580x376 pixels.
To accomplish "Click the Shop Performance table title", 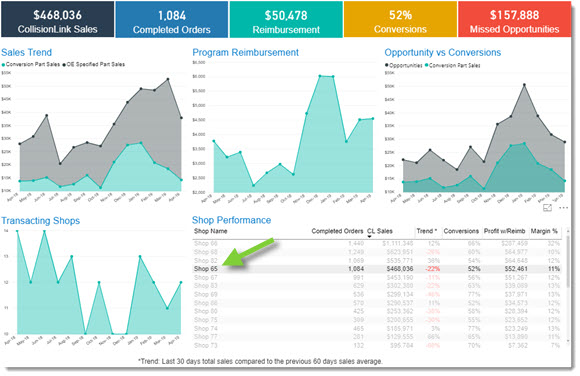I will pos(232,220).
